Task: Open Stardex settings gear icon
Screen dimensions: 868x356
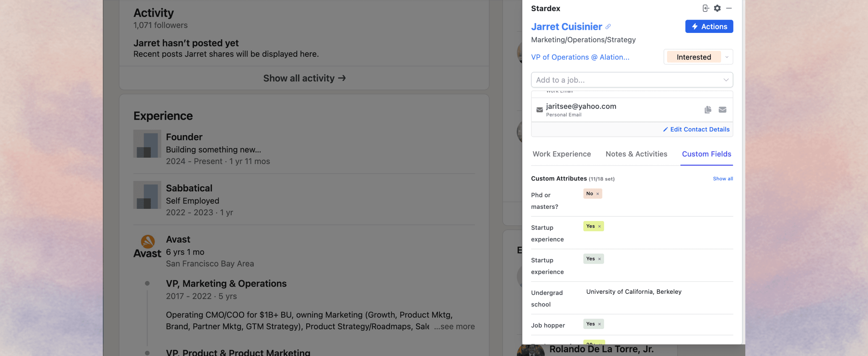Action: [717, 8]
